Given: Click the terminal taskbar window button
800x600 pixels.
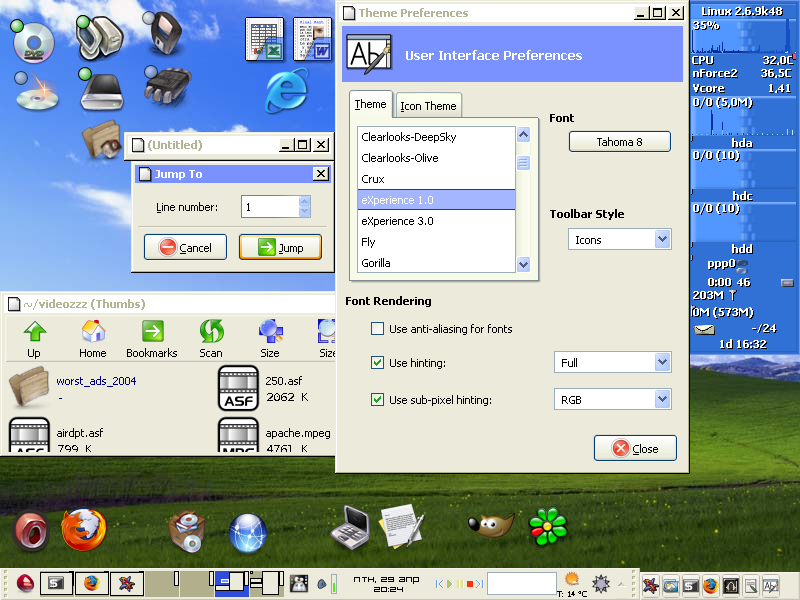Looking at the screenshot, I should (56, 583).
